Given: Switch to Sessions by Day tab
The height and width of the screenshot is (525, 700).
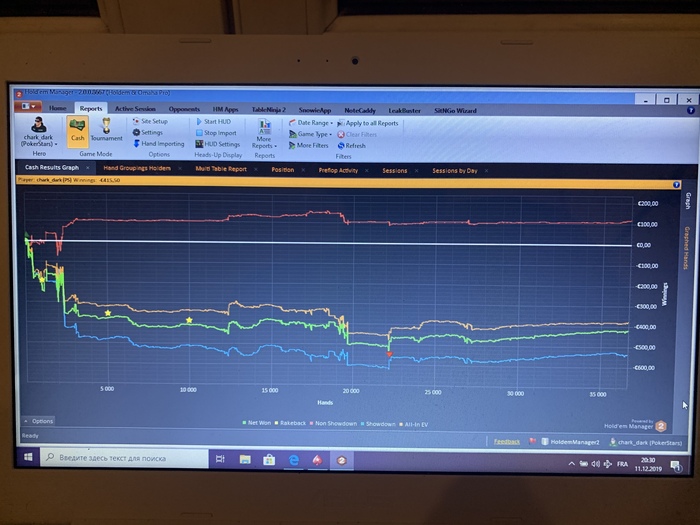Looking at the screenshot, I should pyautogui.click(x=454, y=171).
